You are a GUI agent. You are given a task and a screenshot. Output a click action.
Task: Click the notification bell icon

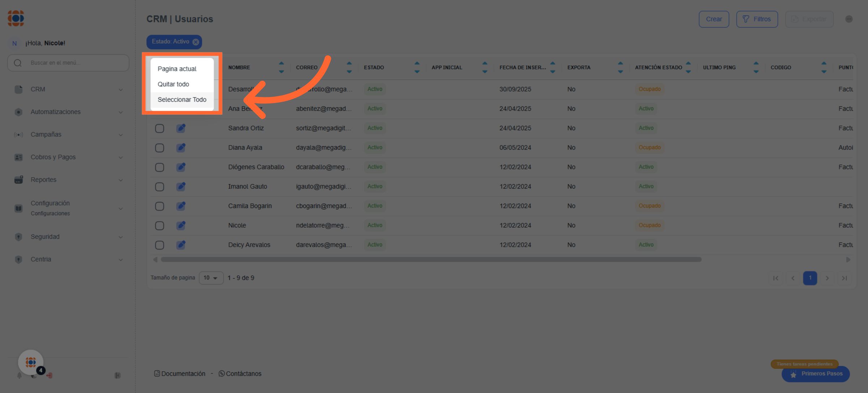click(20, 376)
